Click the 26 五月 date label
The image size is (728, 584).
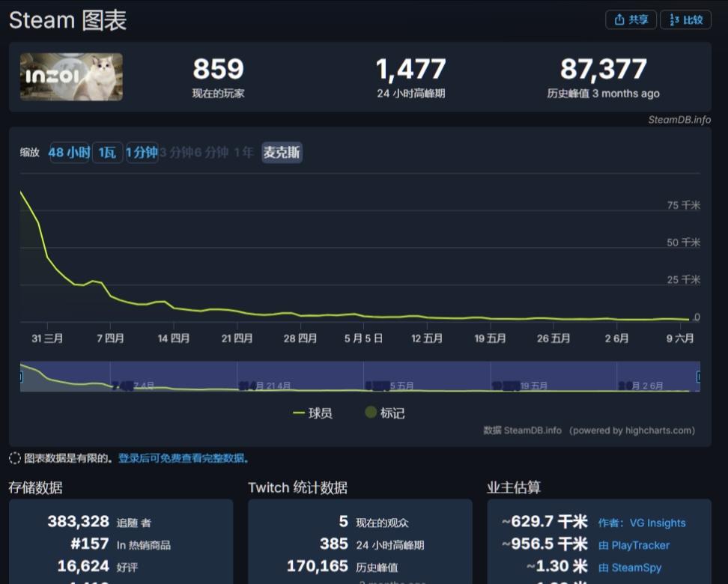pos(553,338)
